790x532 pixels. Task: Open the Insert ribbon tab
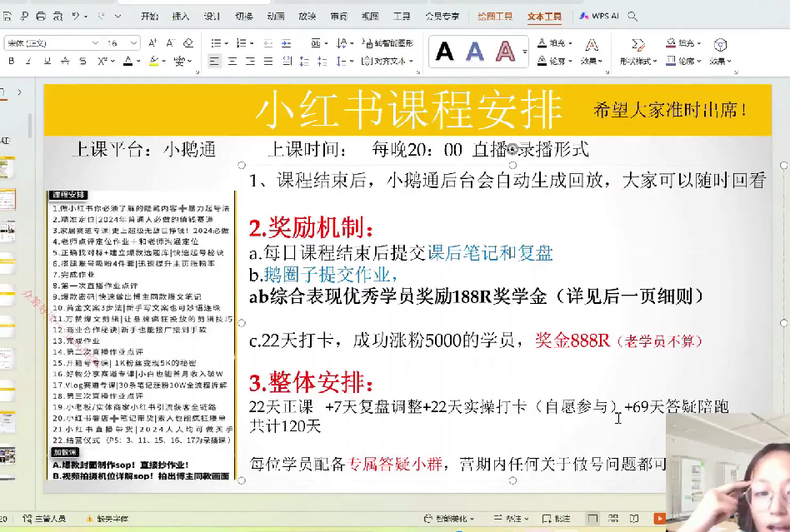(181, 16)
